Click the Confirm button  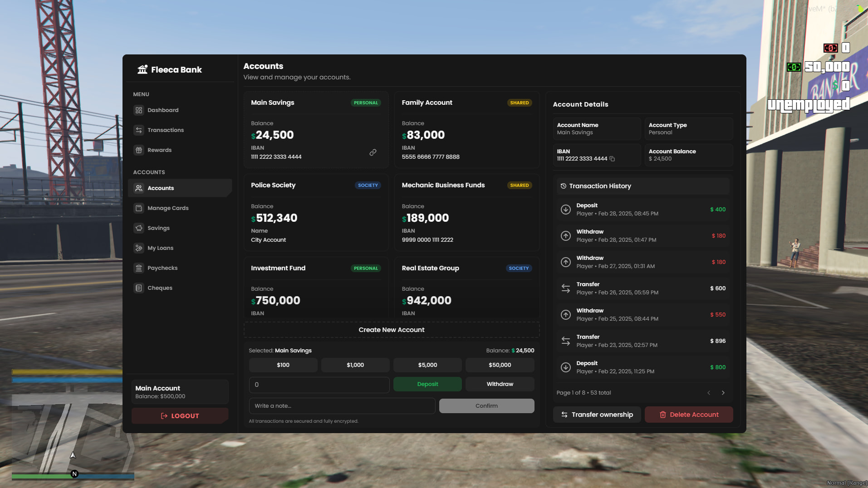(486, 406)
